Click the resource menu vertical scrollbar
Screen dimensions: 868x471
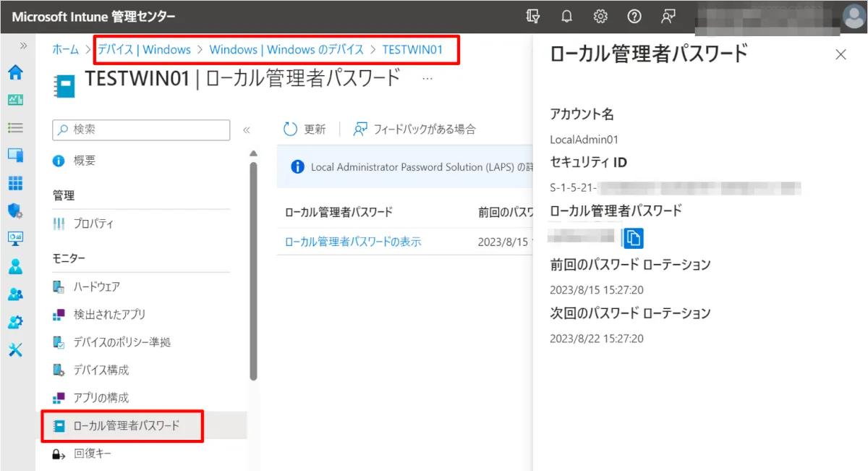tap(253, 270)
